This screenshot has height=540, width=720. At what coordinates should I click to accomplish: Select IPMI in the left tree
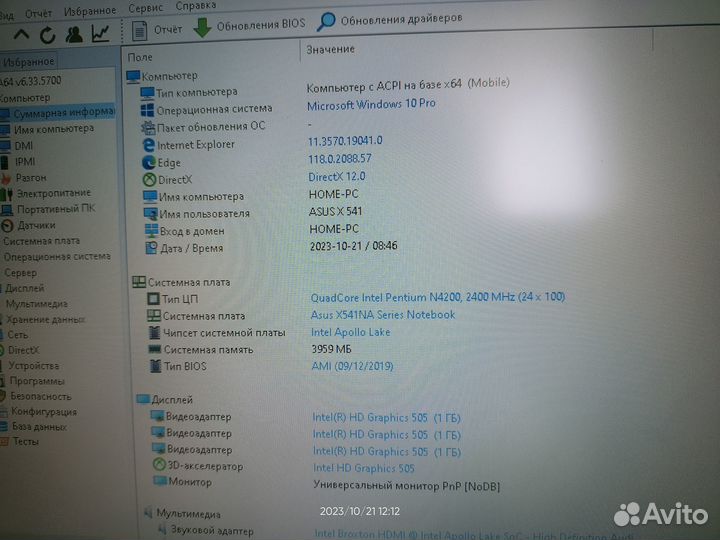25,162
